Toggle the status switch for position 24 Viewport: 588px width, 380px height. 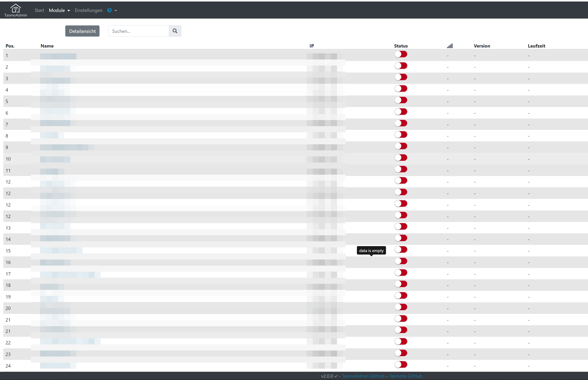tap(401, 365)
